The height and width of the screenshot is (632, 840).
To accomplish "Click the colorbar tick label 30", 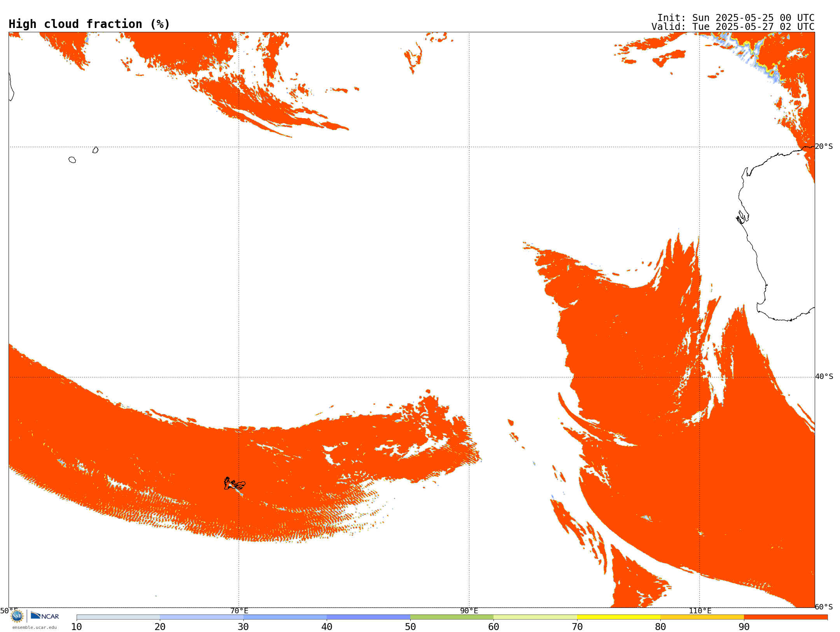I will [243, 627].
